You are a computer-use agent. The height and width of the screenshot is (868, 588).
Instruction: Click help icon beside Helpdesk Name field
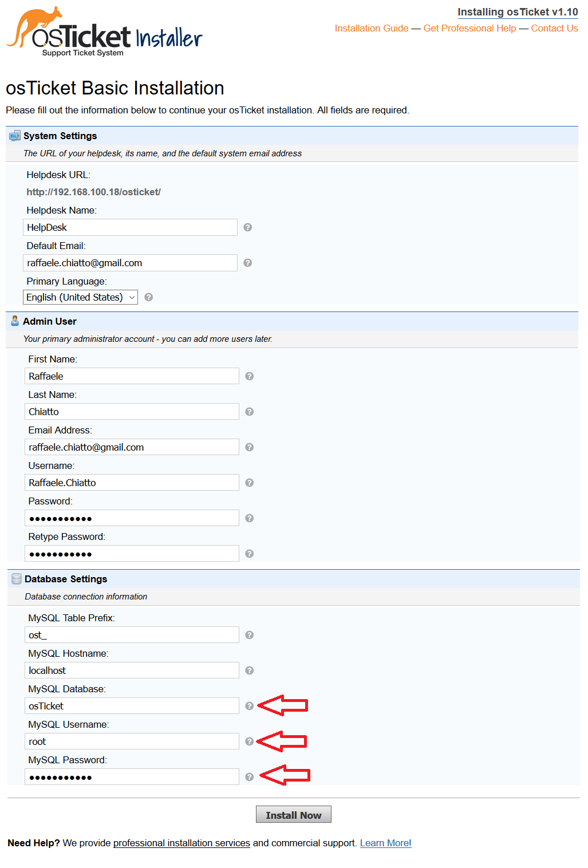click(x=247, y=227)
